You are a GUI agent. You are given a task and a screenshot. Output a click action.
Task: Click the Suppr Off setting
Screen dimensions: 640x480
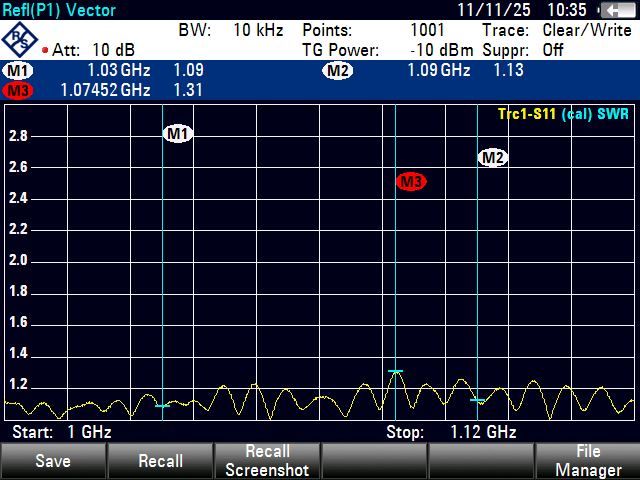click(553, 50)
